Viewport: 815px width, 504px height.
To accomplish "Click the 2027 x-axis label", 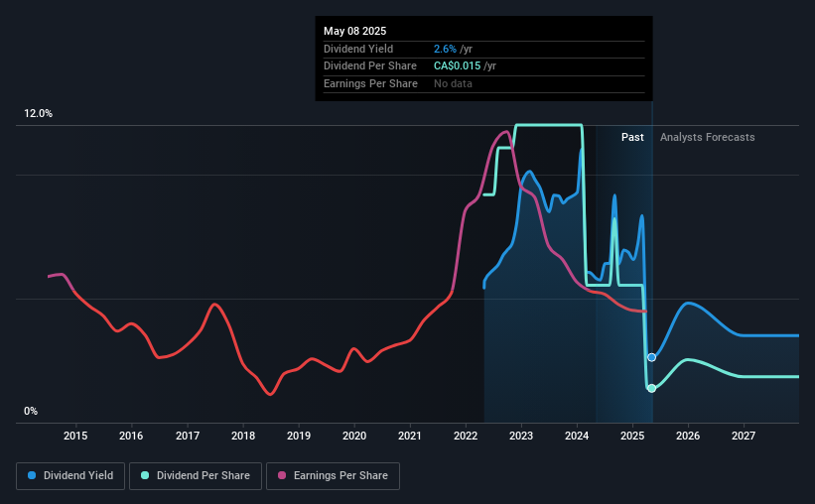I will (744, 436).
